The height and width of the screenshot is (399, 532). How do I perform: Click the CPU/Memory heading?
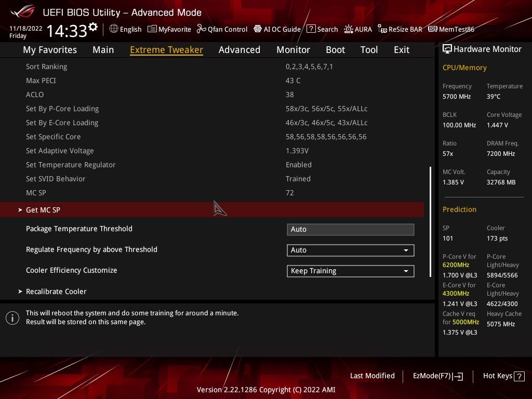464,68
